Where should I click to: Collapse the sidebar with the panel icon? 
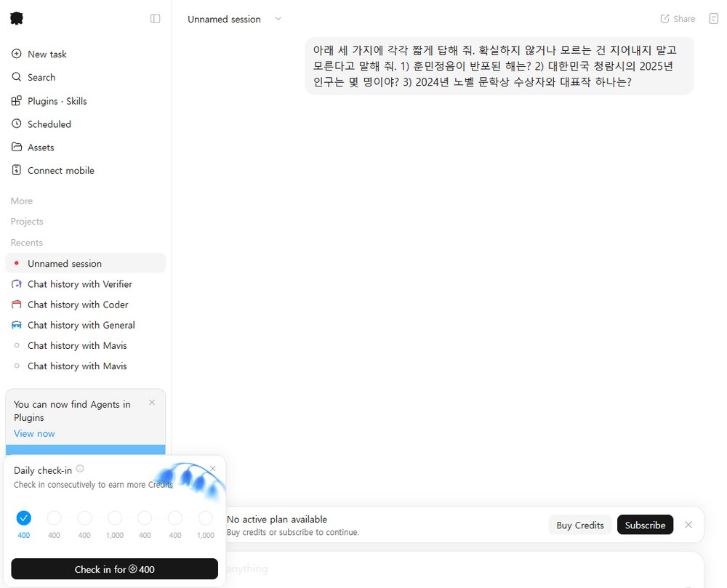click(156, 19)
